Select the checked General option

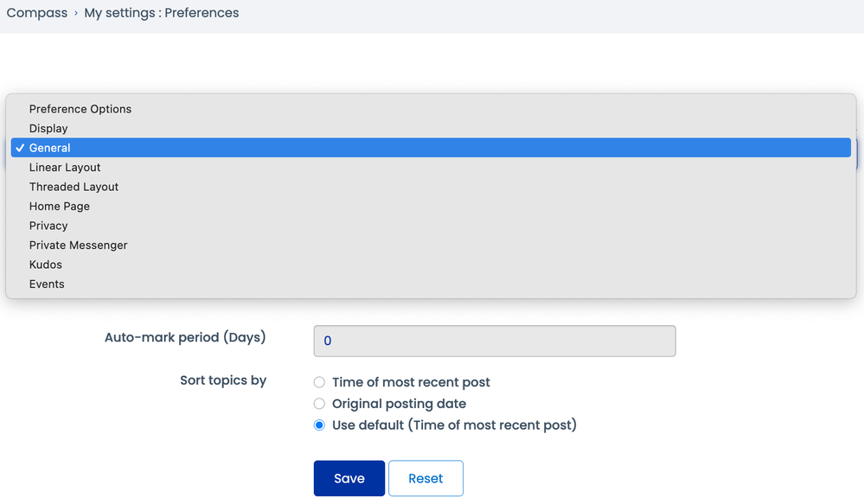point(50,148)
